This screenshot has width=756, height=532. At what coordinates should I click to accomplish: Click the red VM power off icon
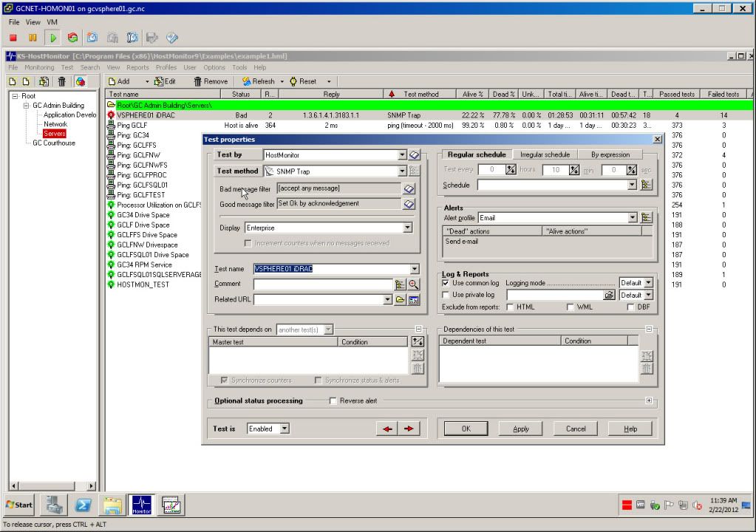13,38
